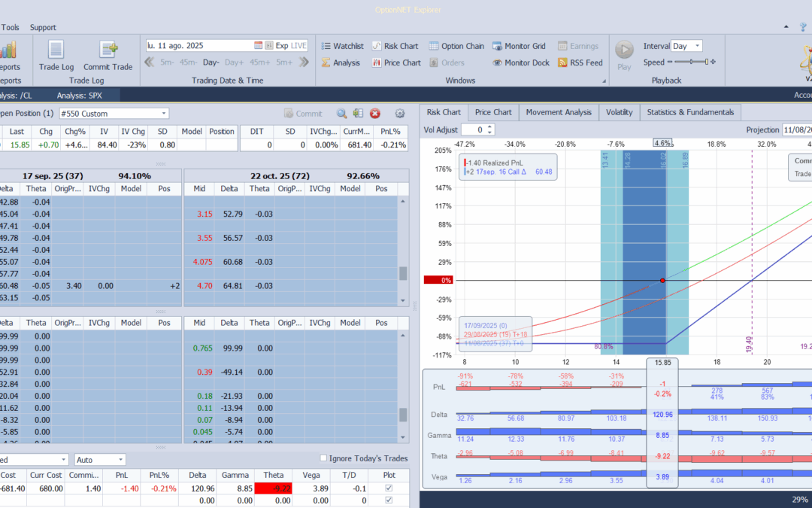Viewport: 812px width, 508px height.
Task: Increase playback speed with plus icon
Action: pyautogui.click(x=713, y=62)
